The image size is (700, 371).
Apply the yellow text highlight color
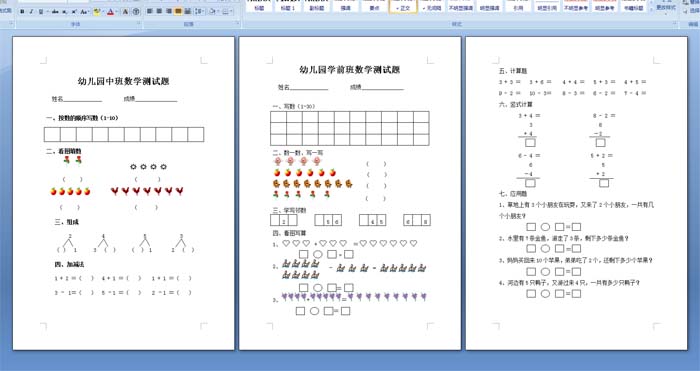[96, 12]
